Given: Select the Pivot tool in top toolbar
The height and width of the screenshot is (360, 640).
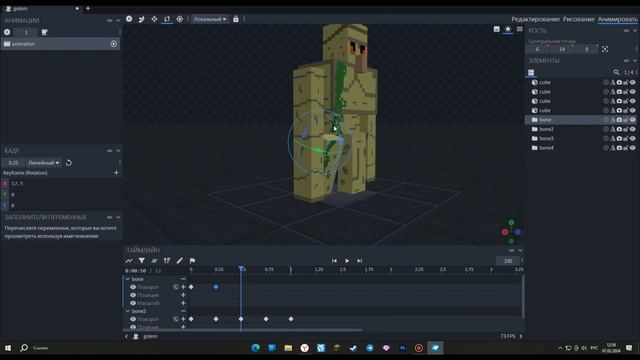Looking at the screenshot, I should (x=180, y=19).
